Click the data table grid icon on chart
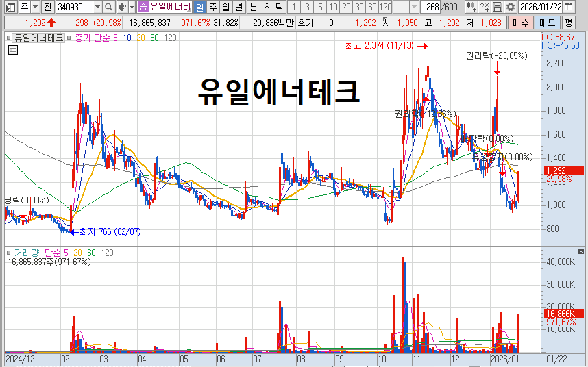The image size is (588, 367). click(x=13, y=50)
